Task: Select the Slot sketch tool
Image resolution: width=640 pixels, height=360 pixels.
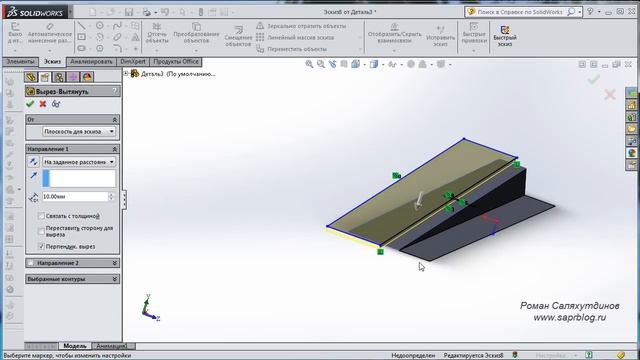Action: click(x=82, y=48)
